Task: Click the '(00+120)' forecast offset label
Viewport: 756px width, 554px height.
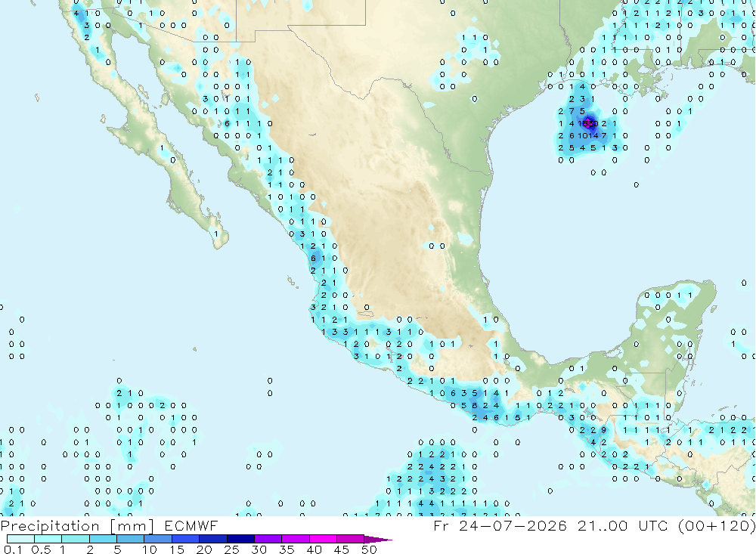Action: point(717,525)
